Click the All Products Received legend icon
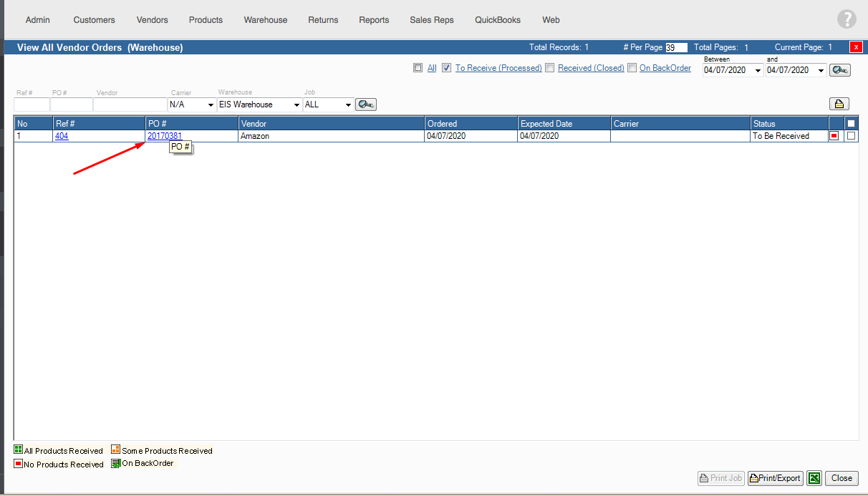The height and width of the screenshot is (496, 868). click(x=19, y=450)
